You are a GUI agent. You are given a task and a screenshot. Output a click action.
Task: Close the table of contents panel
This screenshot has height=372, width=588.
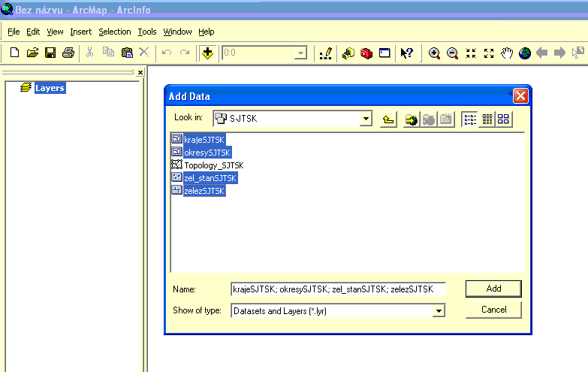(x=140, y=72)
